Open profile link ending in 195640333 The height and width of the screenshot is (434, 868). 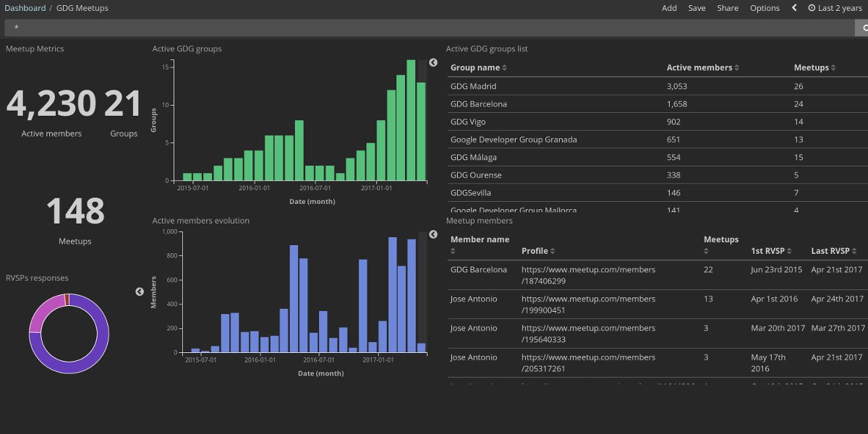point(588,333)
